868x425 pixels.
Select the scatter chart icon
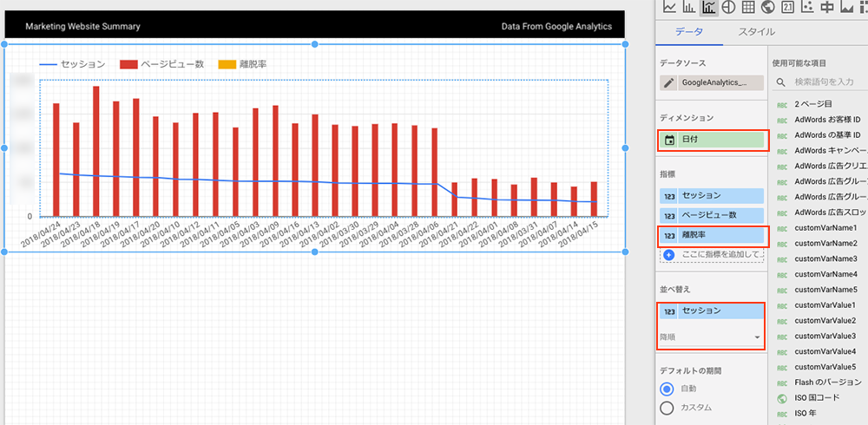(807, 7)
